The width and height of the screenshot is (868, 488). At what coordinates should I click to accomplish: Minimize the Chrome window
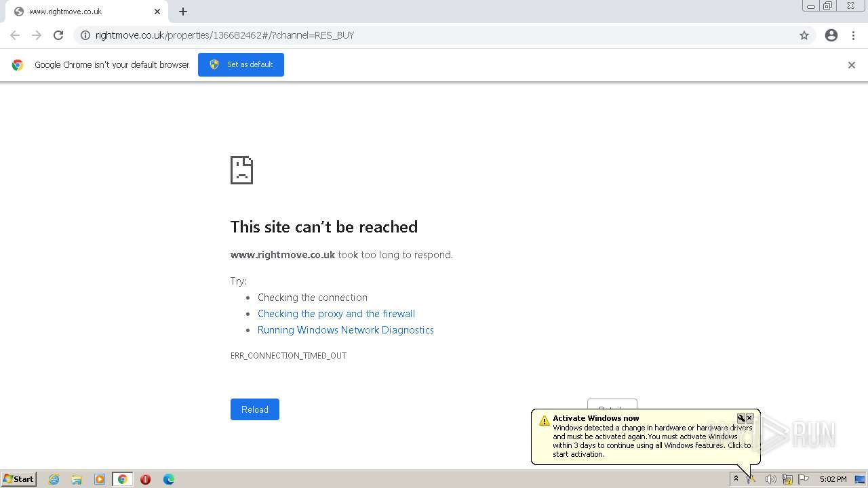(811, 6)
